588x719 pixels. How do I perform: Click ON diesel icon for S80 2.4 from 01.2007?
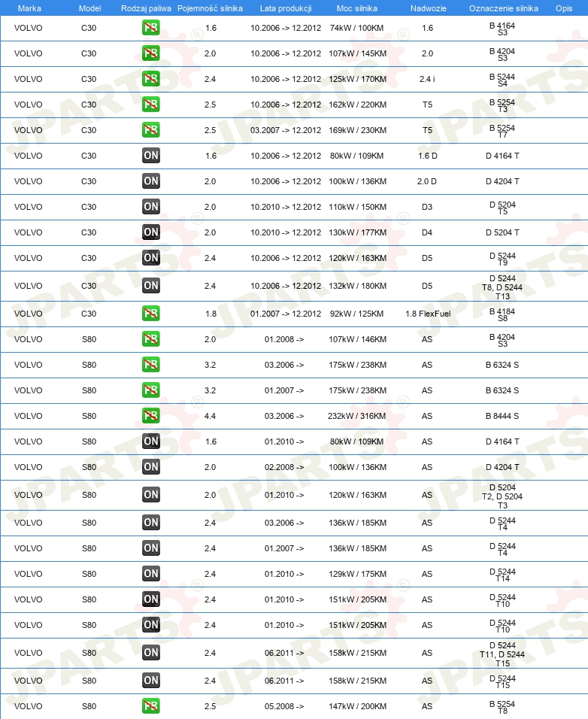tap(151, 548)
